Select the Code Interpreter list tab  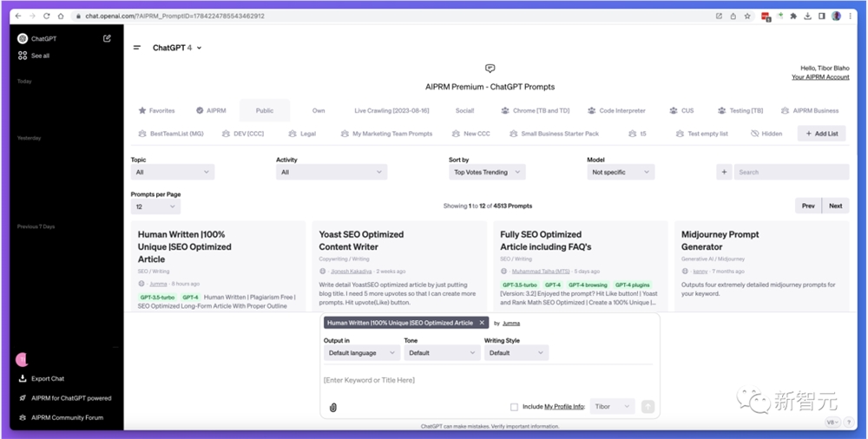(616, 110)
